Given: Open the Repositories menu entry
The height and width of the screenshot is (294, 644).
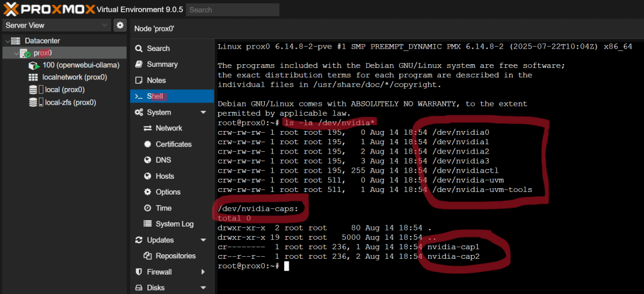Looking at the screenshot, I should pos(175,256).
